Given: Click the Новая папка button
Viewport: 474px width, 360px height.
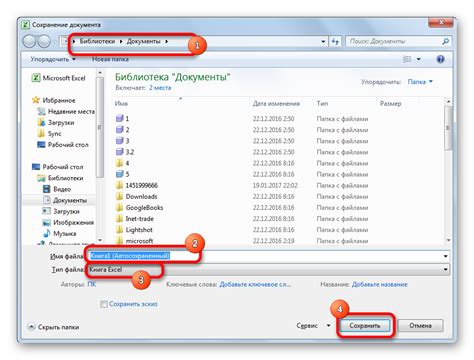Looking at the screenshot, I should [x=110, y=59].
